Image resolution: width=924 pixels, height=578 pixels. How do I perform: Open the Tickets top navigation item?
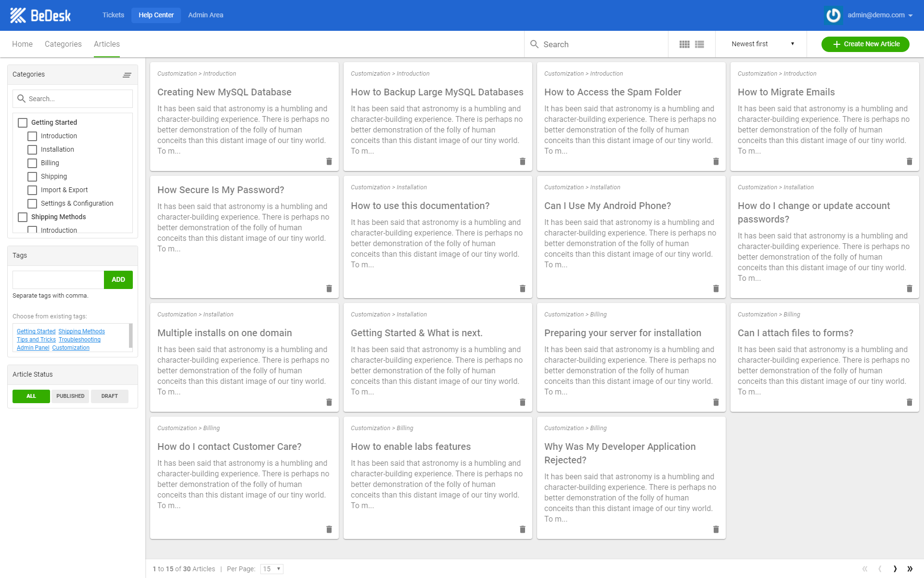pyautogui.click(x=113, y=15)
